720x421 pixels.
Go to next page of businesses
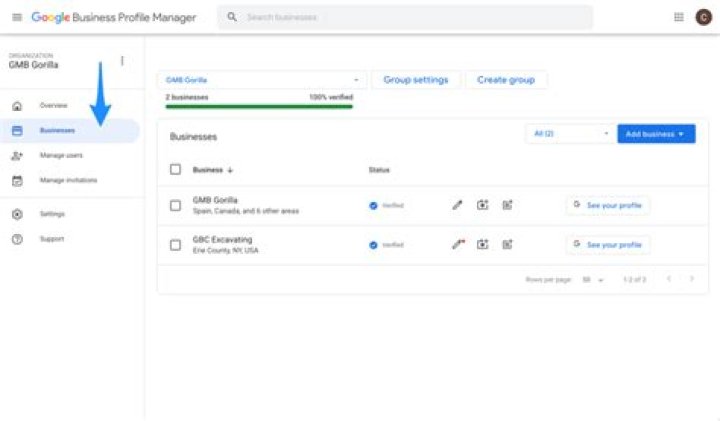point(692,279)
